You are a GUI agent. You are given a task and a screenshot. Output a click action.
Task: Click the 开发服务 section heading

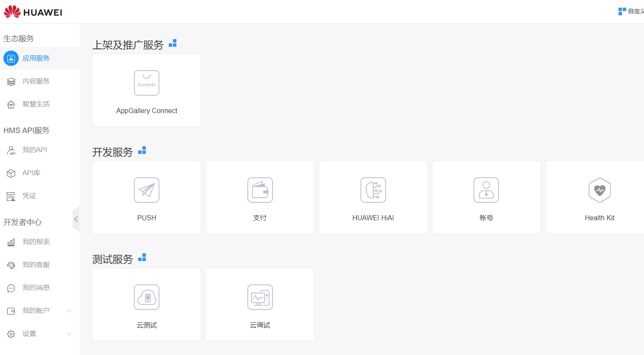click(x=113, y=152)
